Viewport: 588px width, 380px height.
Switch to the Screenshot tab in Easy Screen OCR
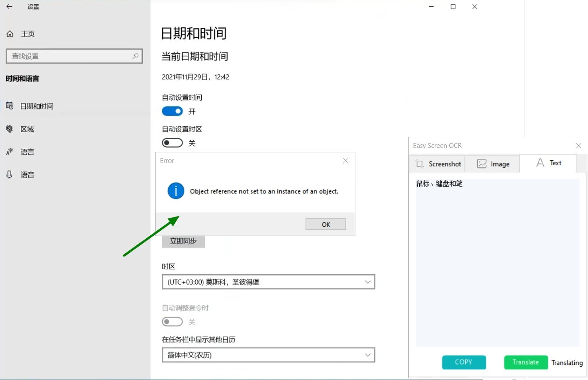[438, 164]
